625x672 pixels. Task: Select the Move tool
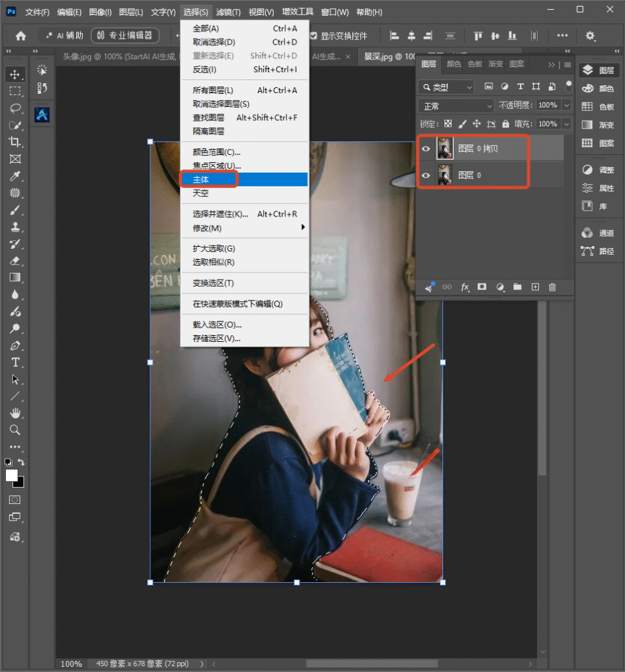pyautogui.click(x=15, y=74)
